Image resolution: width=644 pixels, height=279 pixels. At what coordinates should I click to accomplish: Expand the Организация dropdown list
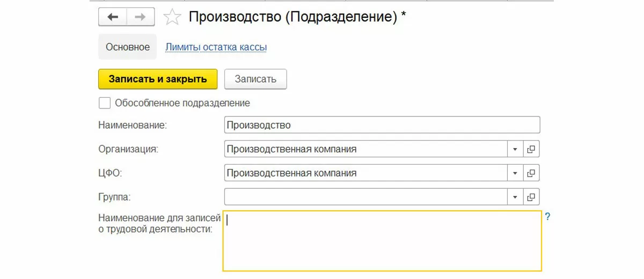515,149
